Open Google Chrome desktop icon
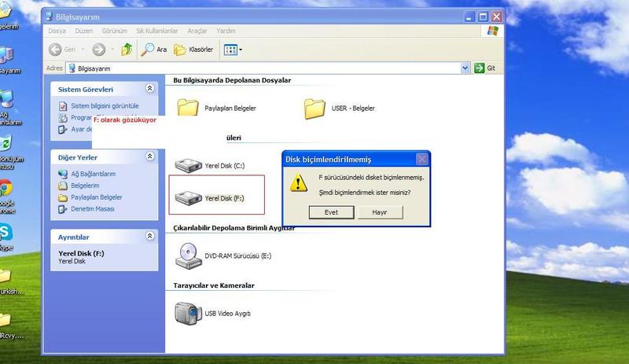 tap(6, 188)
